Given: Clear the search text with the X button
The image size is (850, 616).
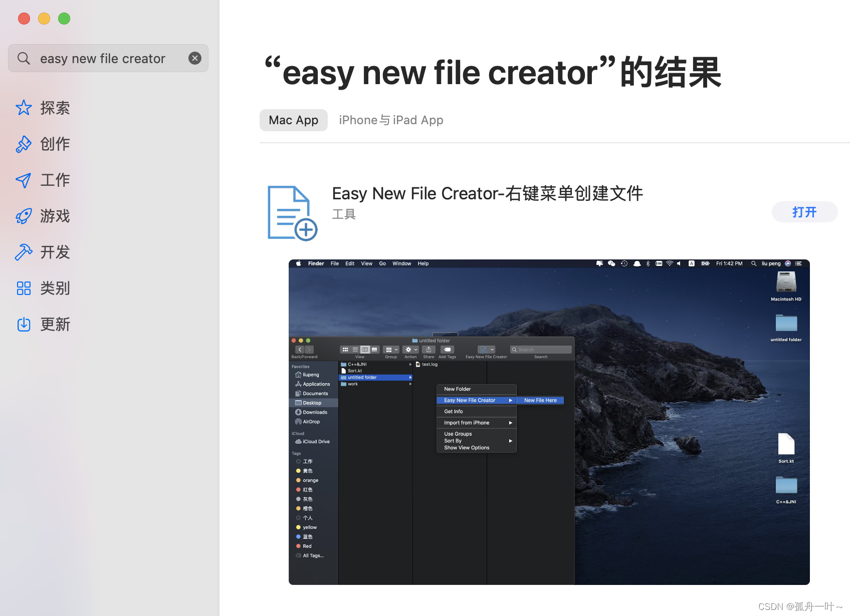Looking at the screenshot, I should 195,58.
